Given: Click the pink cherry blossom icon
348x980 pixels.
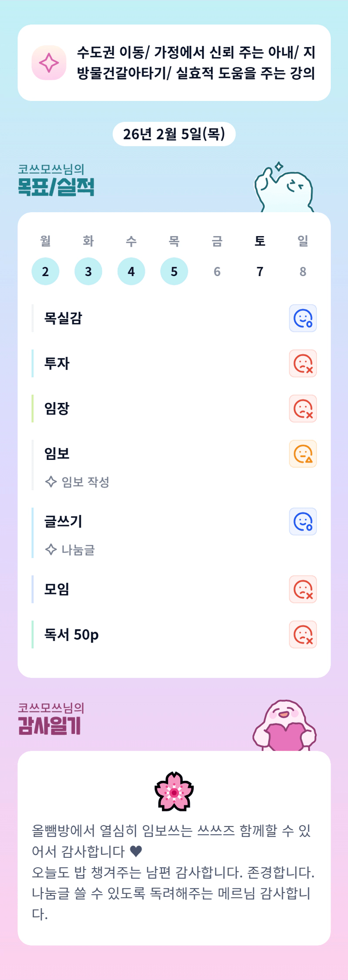Looking at the screenshot, I should tap(174, 792).
